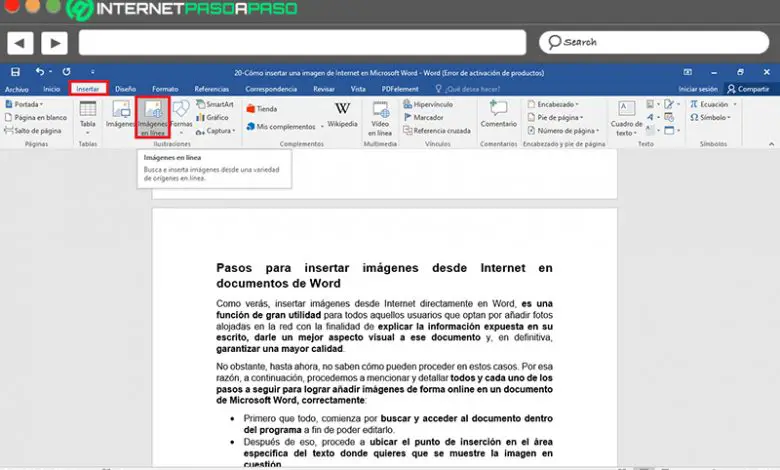Open the Correspondencia tab
The image size is (780, 470).
tap(271, 89)
